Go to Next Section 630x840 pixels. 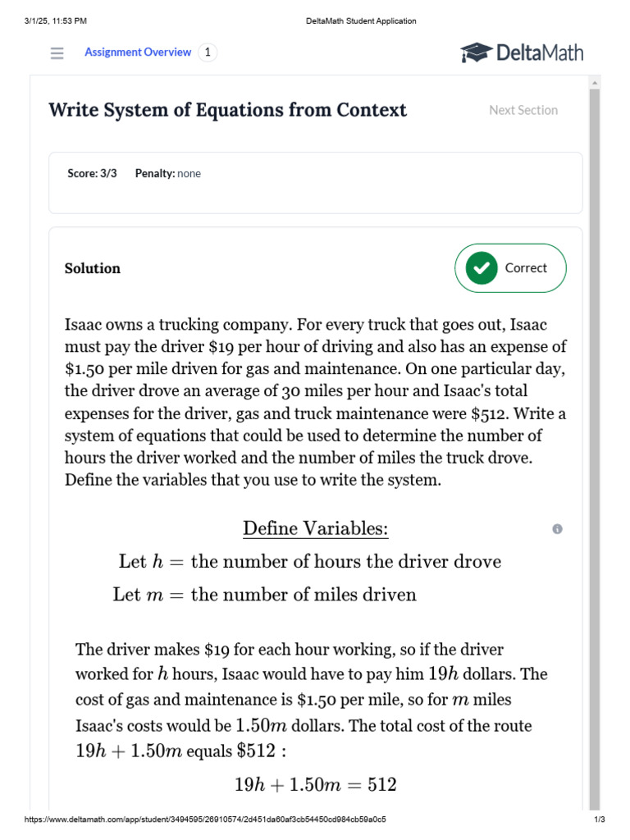click(x=523, y=110)
